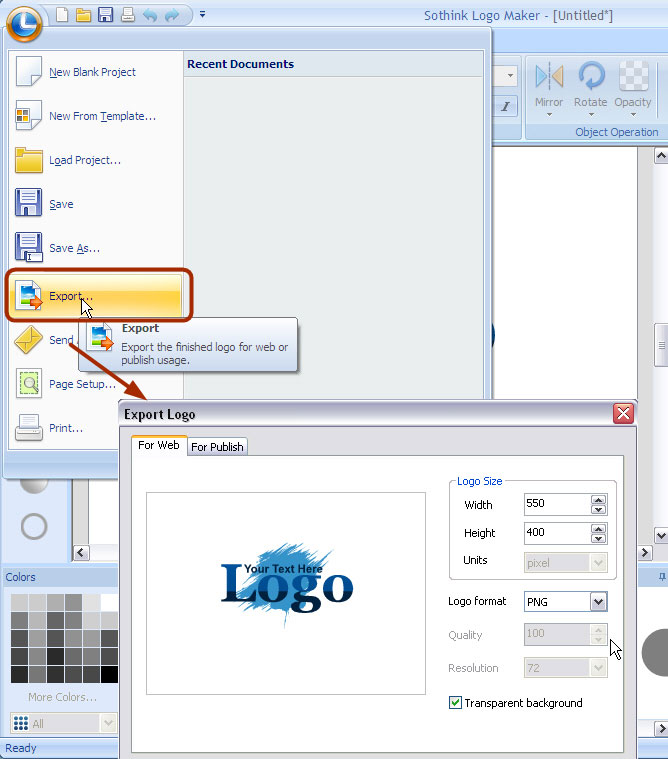This screenshot has height=759, width=668.
Task: Click the Print icon in quick access toolbar
Action: [128, 15]
